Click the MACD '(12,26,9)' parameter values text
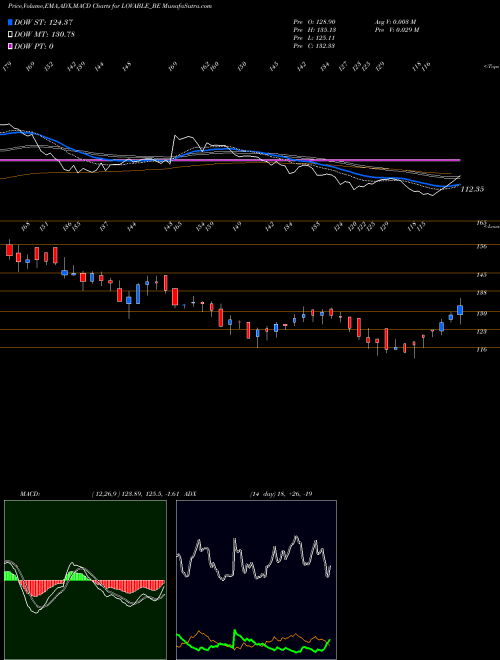Screen dimensions: 500x660 click(x=136, y=494)
